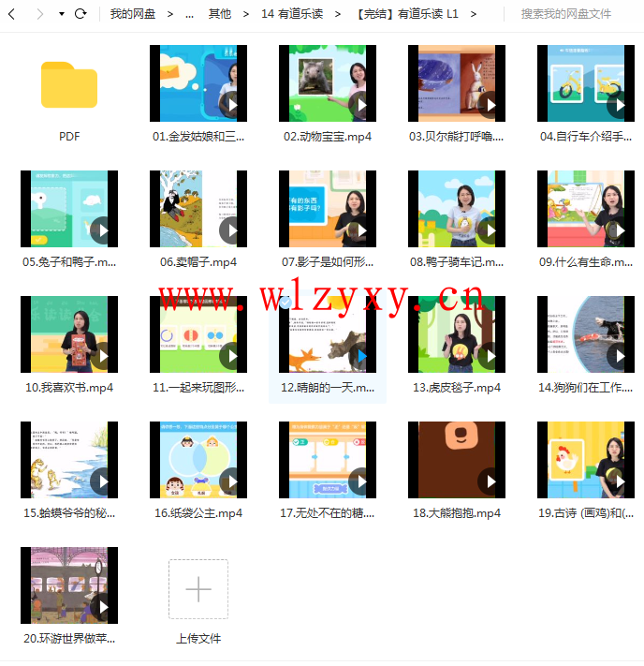
Task: Open the navigation history dropdown arrow
Action: [x=62, y=14]
